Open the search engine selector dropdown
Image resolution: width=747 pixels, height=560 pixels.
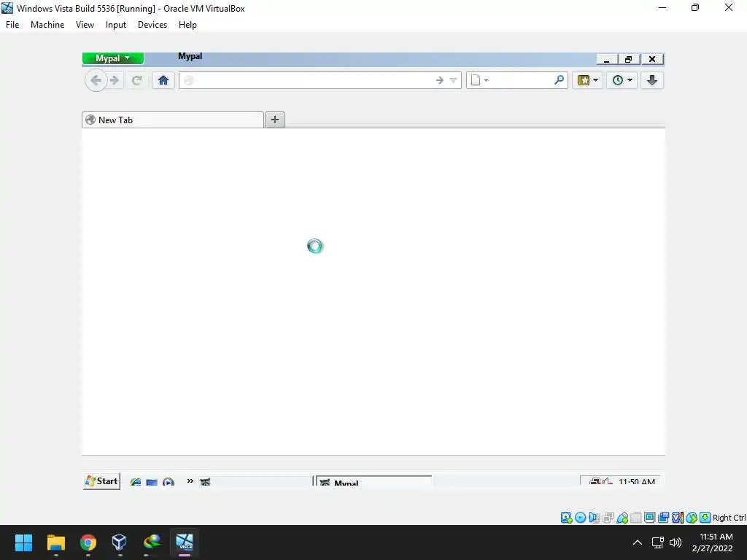coord(479,80)
